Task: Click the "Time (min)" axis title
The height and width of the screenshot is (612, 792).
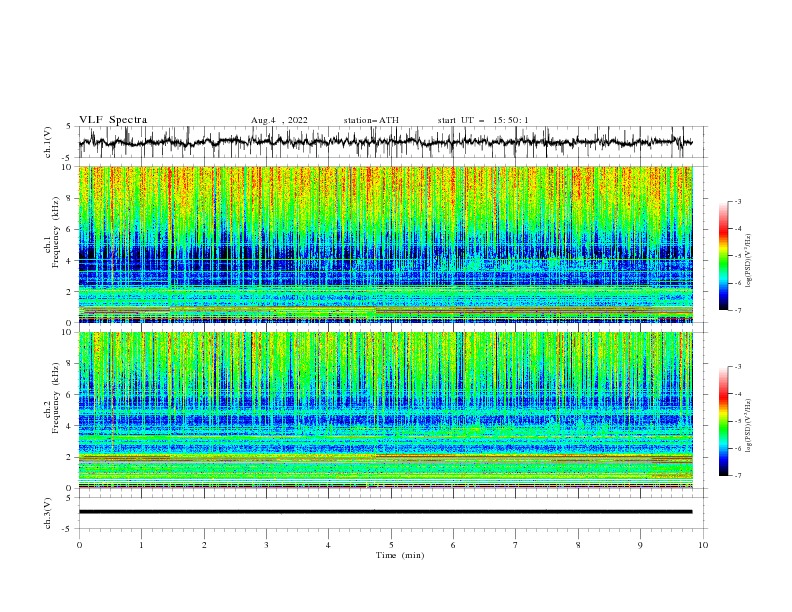Action: pyautogui.click(x=400, y=555)
